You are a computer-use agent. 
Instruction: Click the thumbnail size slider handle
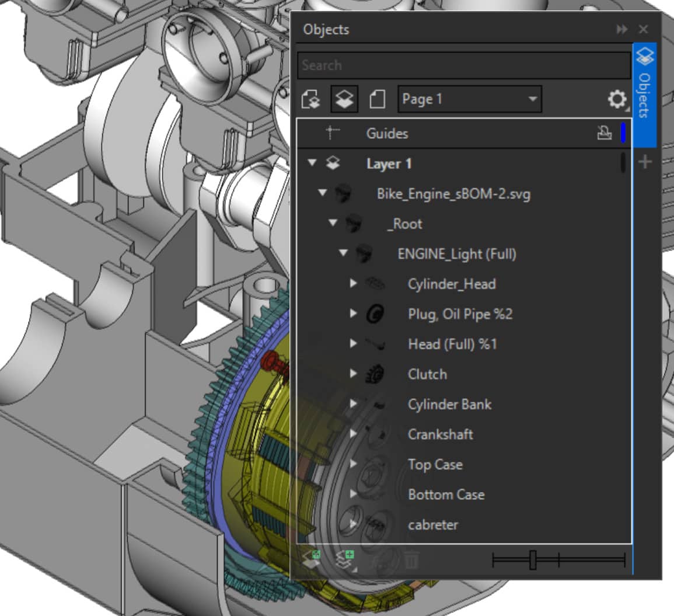click(x=533, y=560)
